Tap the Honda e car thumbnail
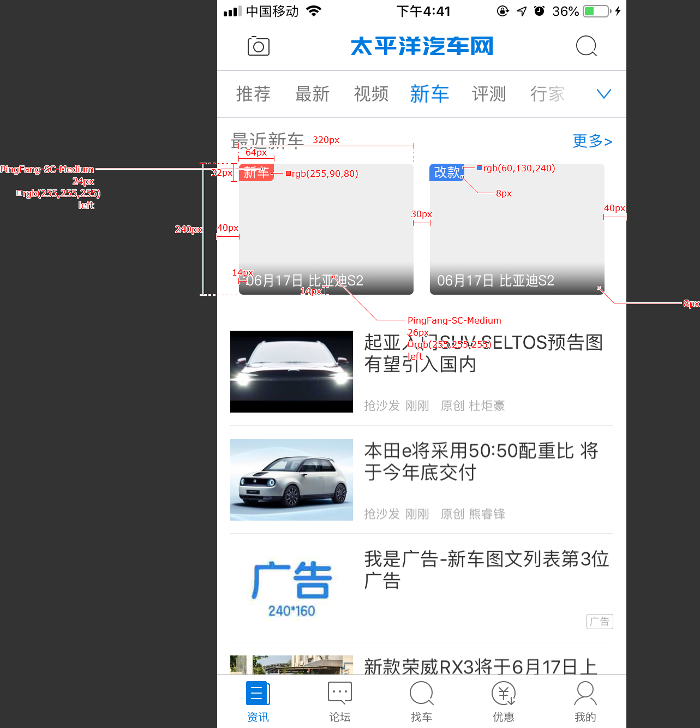Screen dimensions: 700x728 point(291,480)
